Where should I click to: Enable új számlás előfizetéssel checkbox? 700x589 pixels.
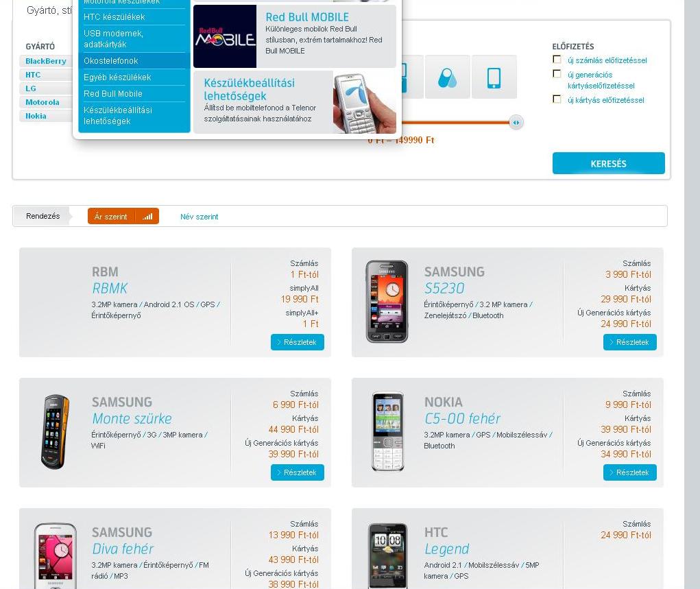pyautogui.click(x=557, y=60)
